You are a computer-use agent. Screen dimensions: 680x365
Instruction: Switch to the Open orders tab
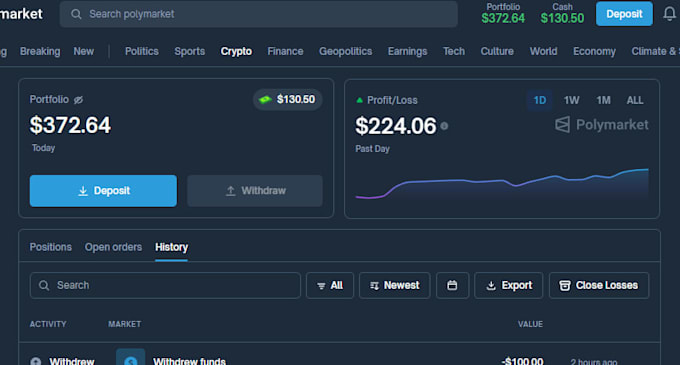[x=113, y=247]
